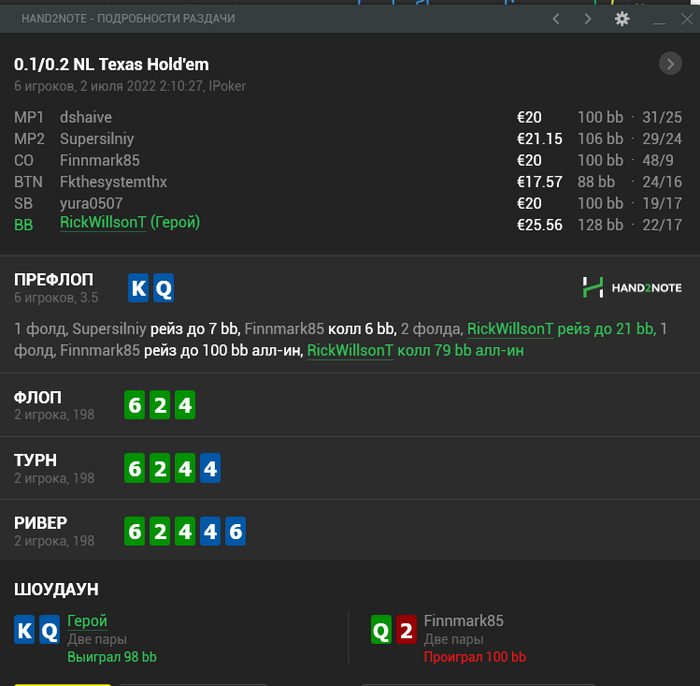Select player yura0507 in SB row
The image size is (700, 686).
91,203
